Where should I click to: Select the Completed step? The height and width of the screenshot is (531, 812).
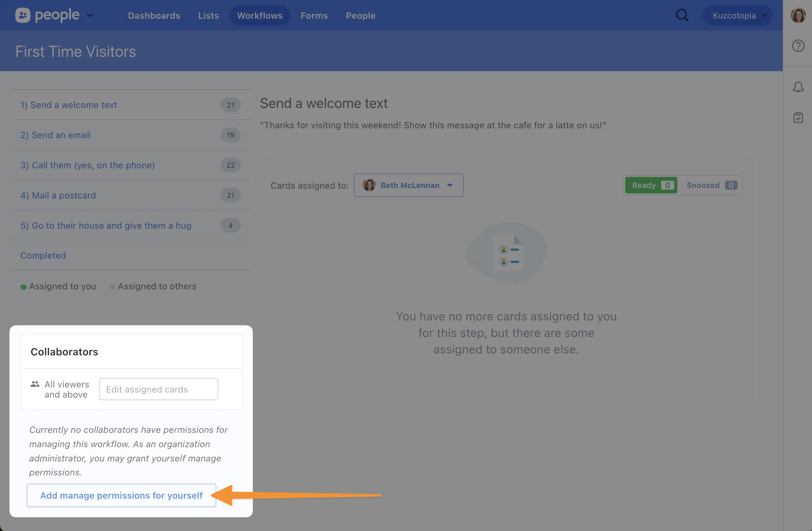43,255
